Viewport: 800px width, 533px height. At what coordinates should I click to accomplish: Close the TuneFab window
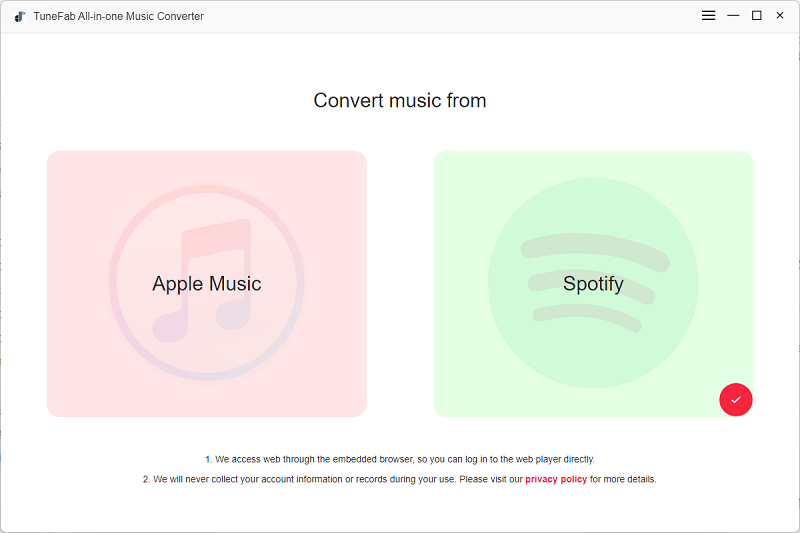[x=780, y=16]
